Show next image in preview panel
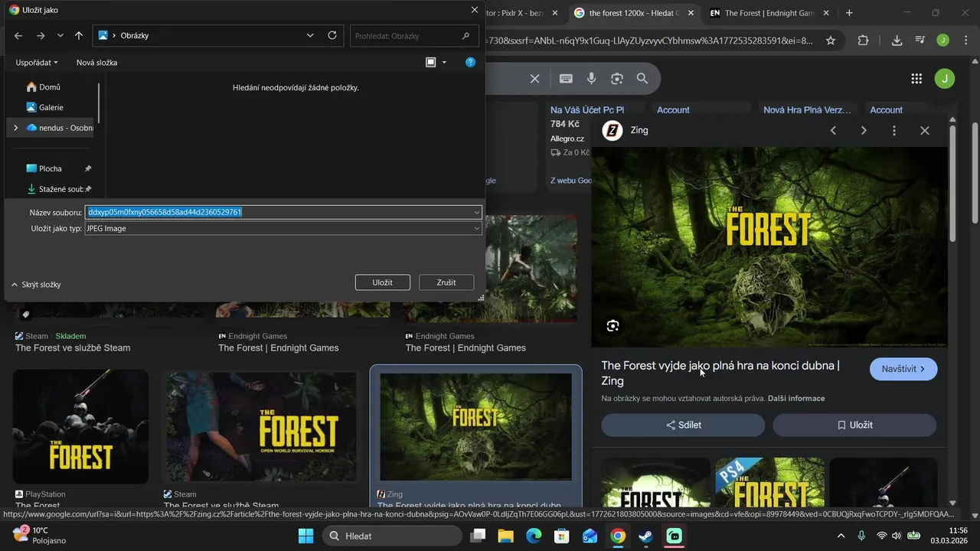The image size is (980, 551). tap(864, 131)
